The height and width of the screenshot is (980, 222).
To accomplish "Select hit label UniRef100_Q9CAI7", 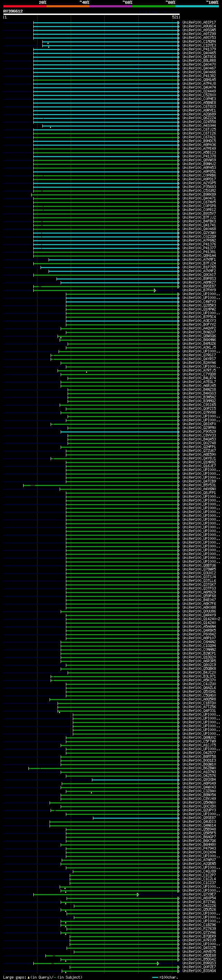I will point(199,275).
